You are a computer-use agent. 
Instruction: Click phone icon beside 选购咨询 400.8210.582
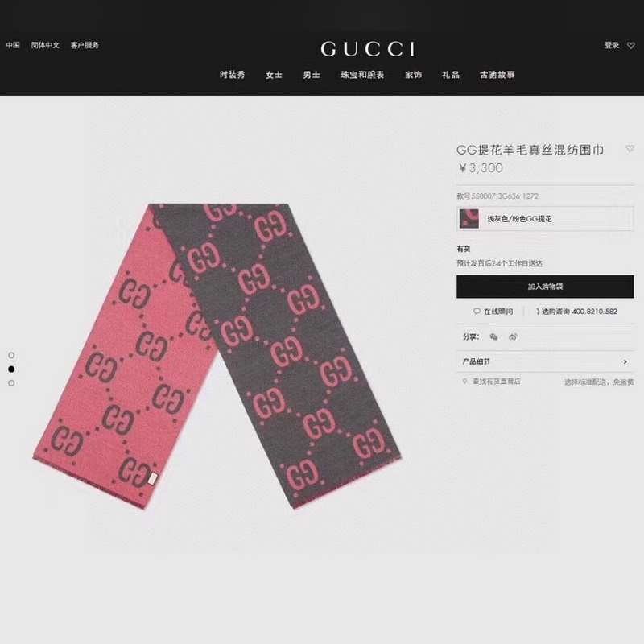(538, 312)
